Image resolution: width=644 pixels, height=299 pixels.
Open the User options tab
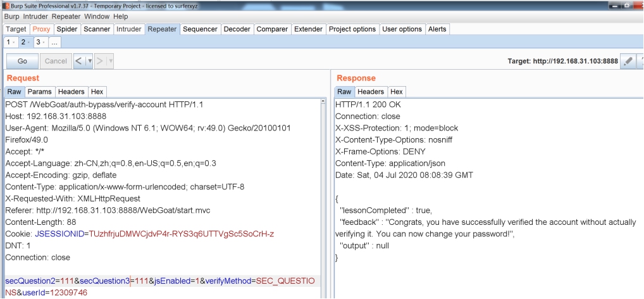click(x=402, y=29)
